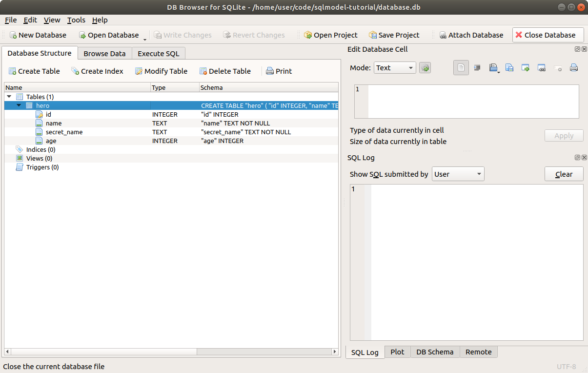Image resolution: width=588 pixels, height=373 pixels.
Task: Click the Print icon in Database Structure toolbar
Action: click(270, 71)
